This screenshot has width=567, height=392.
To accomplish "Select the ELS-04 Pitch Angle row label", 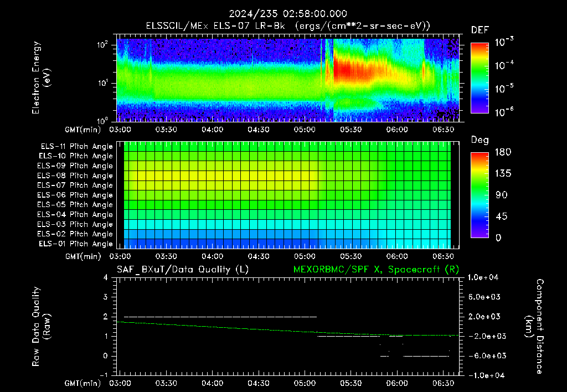I will coord(75,215).
